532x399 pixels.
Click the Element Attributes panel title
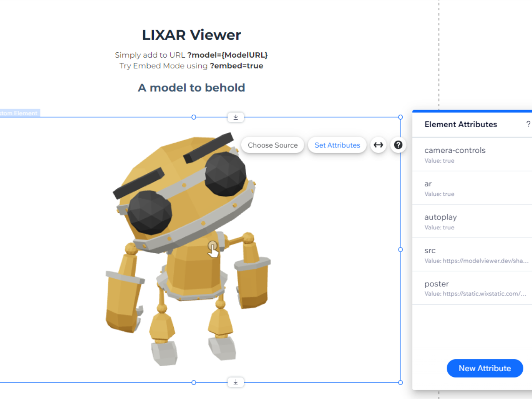(461, 124)
